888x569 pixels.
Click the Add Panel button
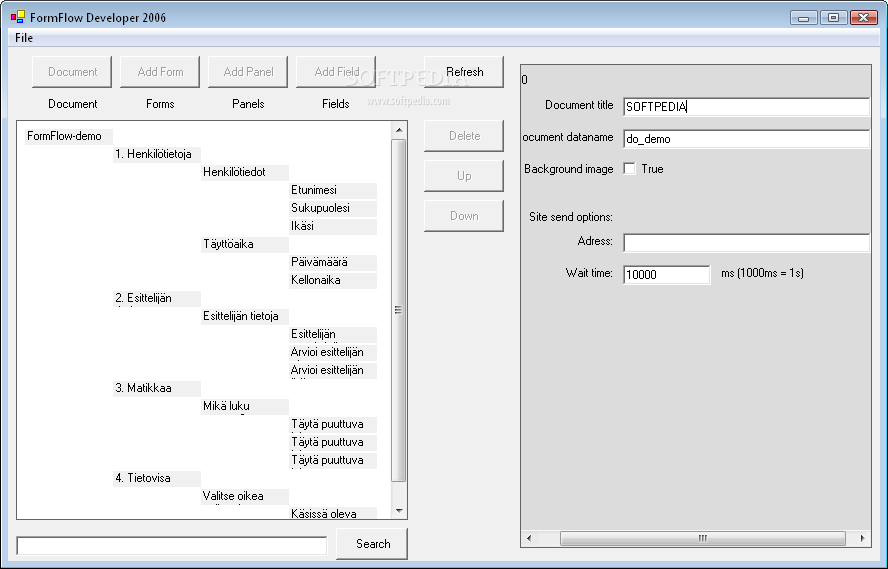[248, 72]
